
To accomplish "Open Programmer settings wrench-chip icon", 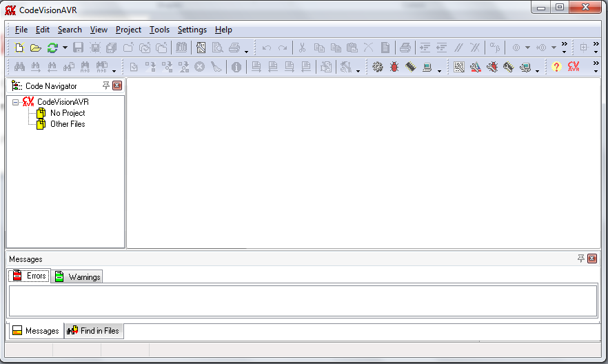I will (508, 67).
